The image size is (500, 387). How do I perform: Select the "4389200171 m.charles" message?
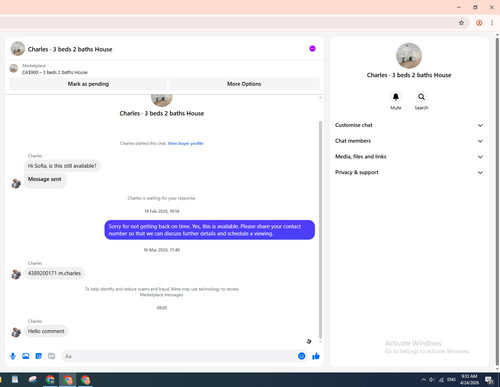click(54, 273)
